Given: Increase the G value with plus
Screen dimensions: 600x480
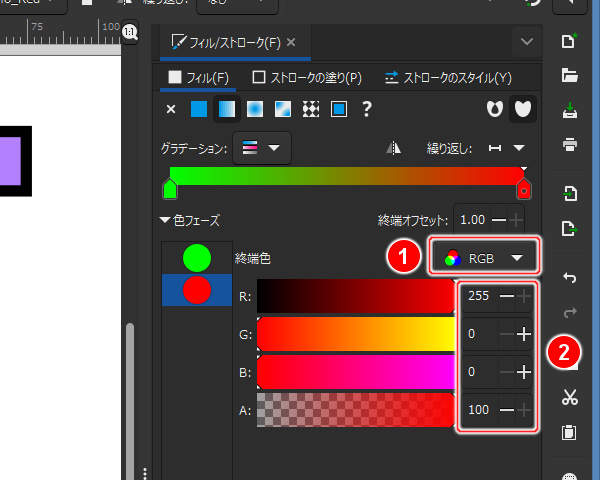Looking at the screenshot, I should [524, 334].
